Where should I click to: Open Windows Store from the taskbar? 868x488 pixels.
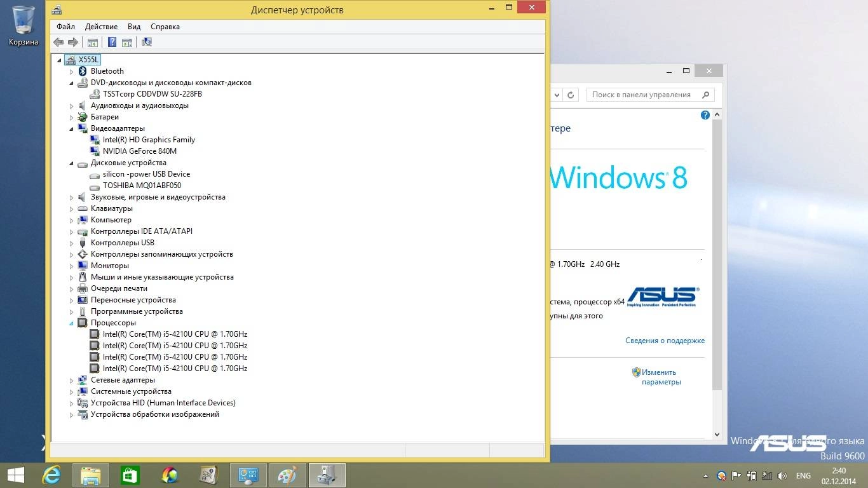point(130,475)
